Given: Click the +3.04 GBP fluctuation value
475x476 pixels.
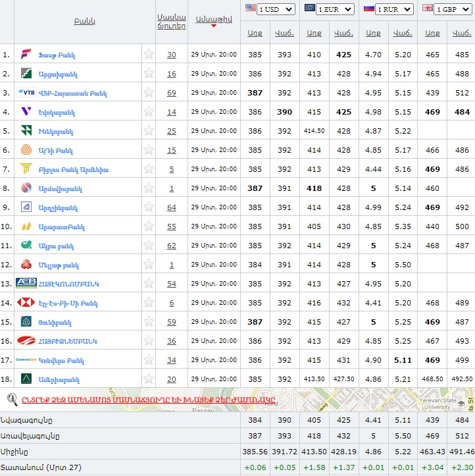Looking at the screenshot, I should click(x=432, y=467).
